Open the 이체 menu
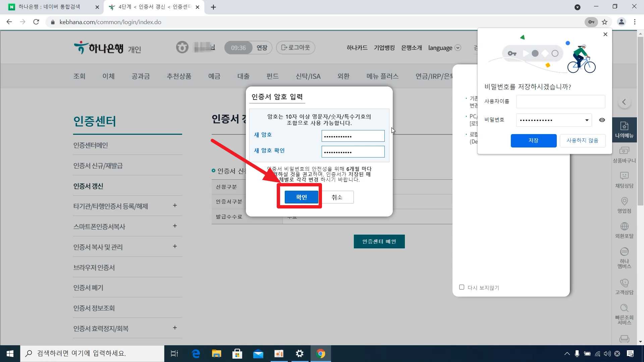644x362 pixels. click(x=108, y=76)
